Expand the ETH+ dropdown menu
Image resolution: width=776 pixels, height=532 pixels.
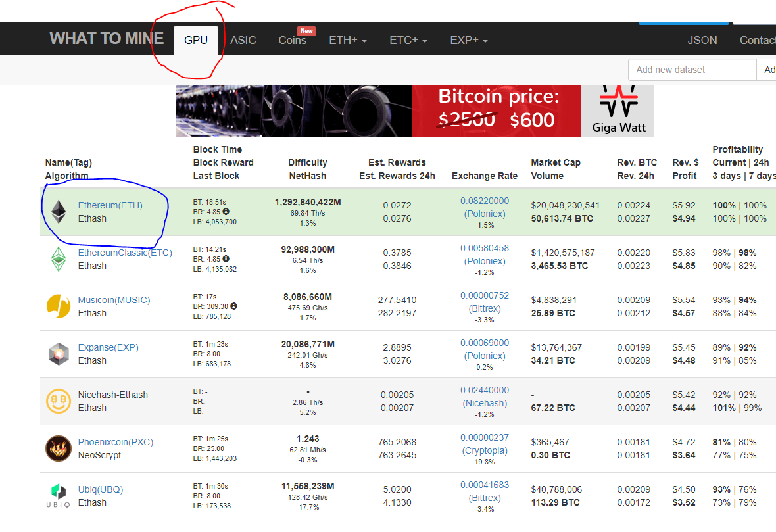pyautogui.click(x=348, y=40)
